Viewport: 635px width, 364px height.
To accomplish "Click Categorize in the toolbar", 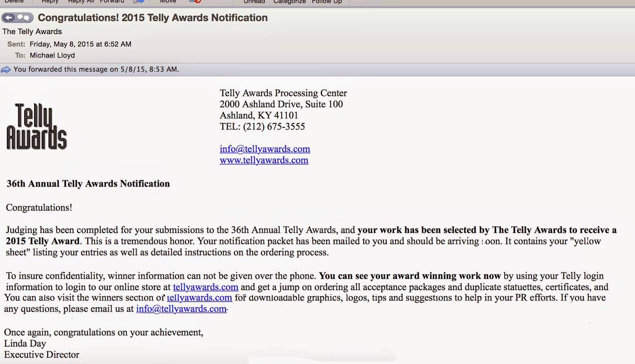I will (290, 2).
